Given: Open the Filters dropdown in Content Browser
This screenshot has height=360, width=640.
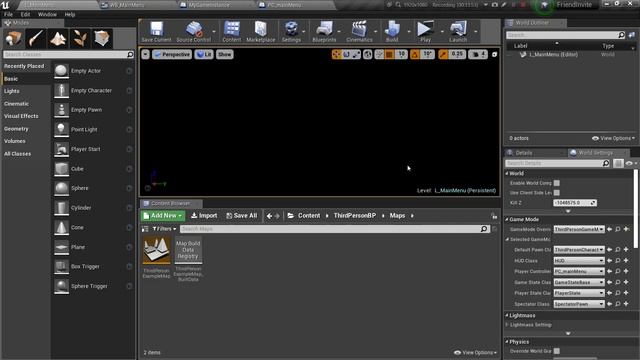Looking at the screenshot, I should [x=164, y=229].
